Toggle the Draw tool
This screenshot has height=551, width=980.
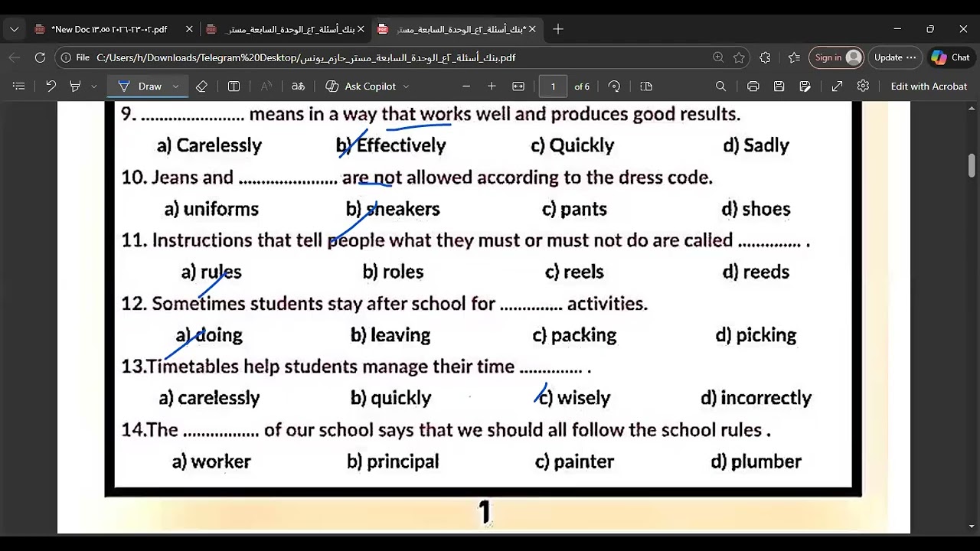pyautogui.click(x=141, y=86)
